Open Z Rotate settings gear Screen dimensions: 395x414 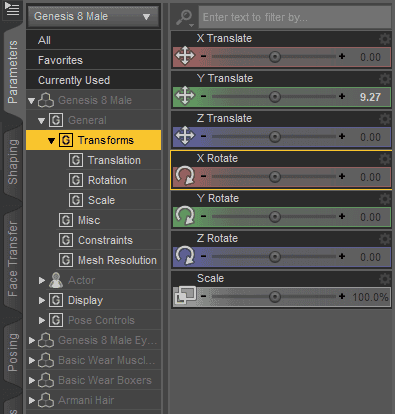pos(385,239)
